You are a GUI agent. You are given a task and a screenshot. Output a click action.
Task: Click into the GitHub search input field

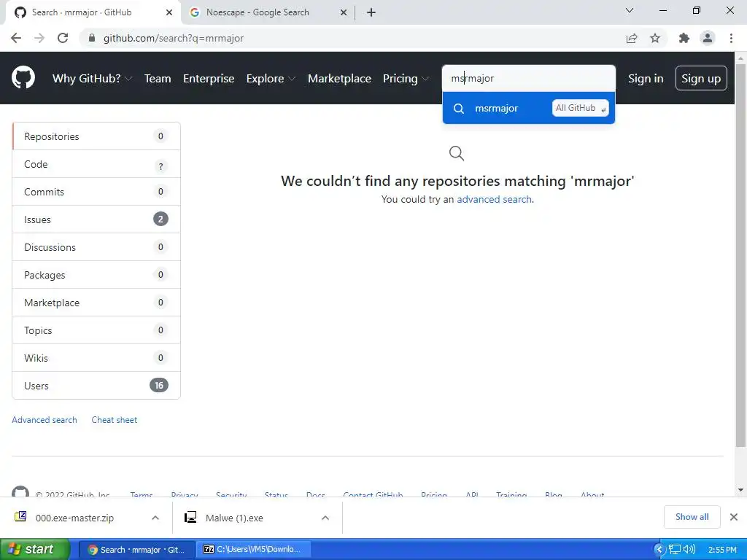coord(529,78)
